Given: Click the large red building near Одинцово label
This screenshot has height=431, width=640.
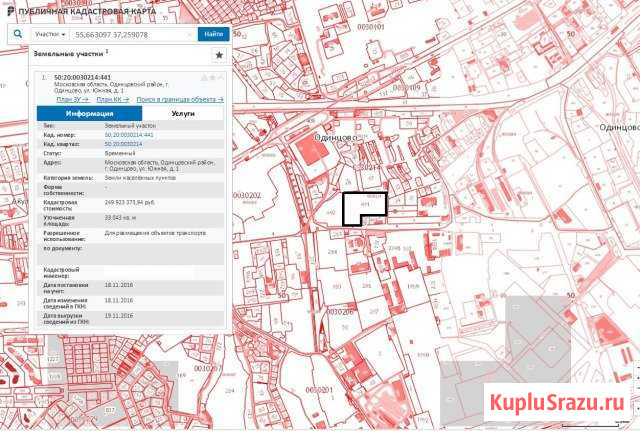Looking at the screenshot, I should tap(314, 151).
